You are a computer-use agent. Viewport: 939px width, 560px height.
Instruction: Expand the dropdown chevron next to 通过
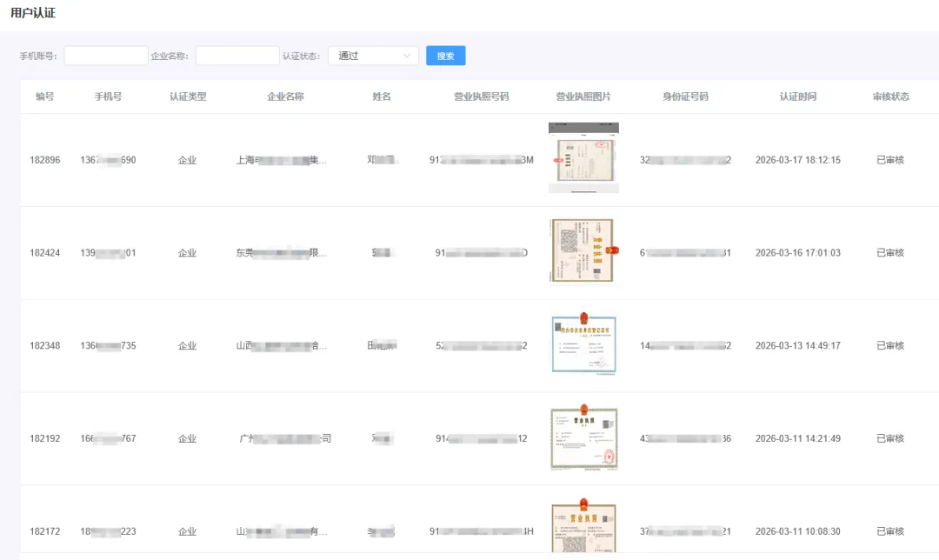pos(407,56)
